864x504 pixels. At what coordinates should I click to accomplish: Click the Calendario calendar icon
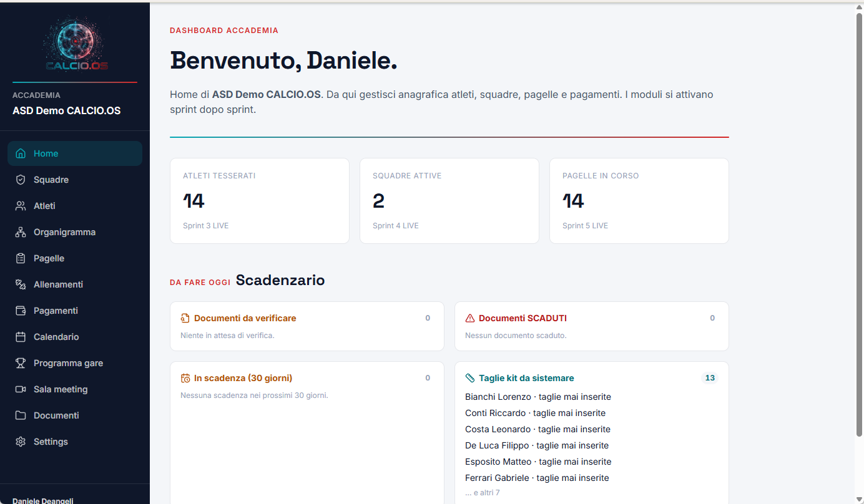[21, 337]
